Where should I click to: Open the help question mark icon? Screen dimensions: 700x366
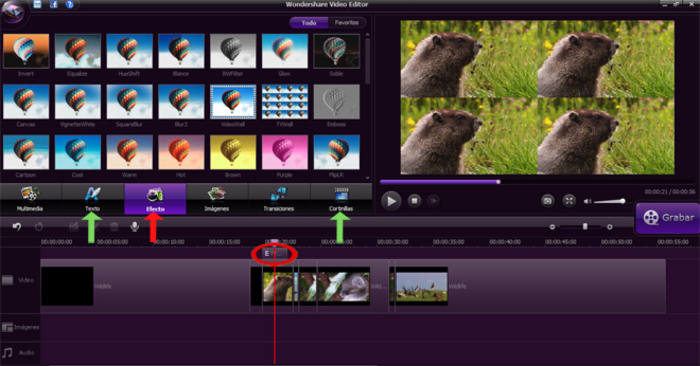[70, 4]
